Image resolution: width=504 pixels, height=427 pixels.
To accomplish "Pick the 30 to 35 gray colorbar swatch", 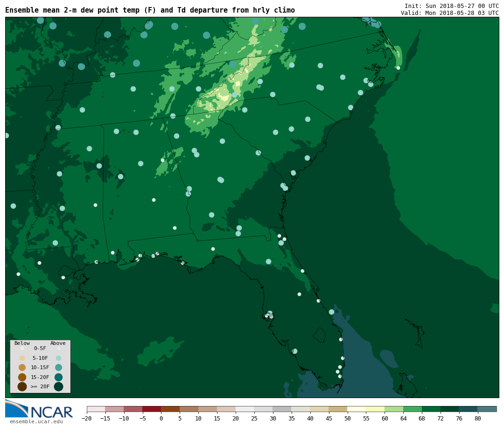I will point(282,409).
